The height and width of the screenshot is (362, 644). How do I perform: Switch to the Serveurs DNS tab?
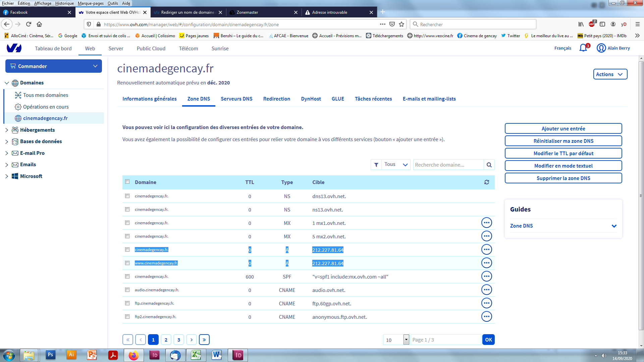[x=236, y=99]
